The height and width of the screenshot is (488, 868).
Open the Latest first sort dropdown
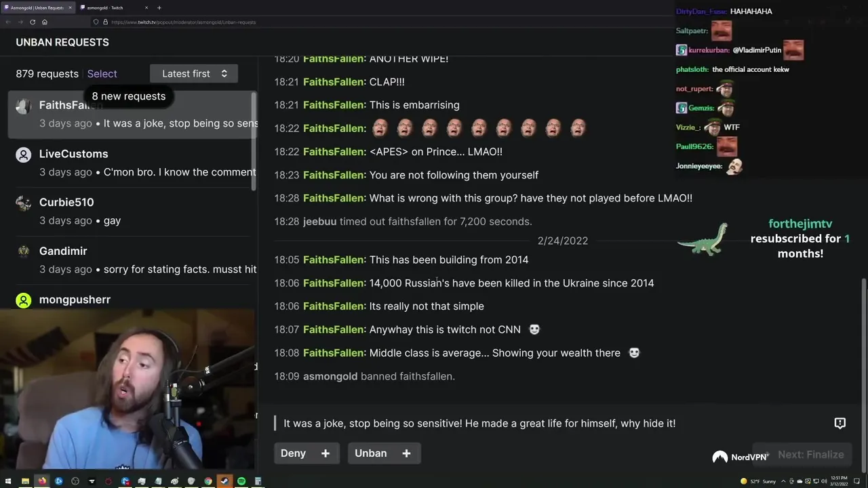click(x=194, y=74)
